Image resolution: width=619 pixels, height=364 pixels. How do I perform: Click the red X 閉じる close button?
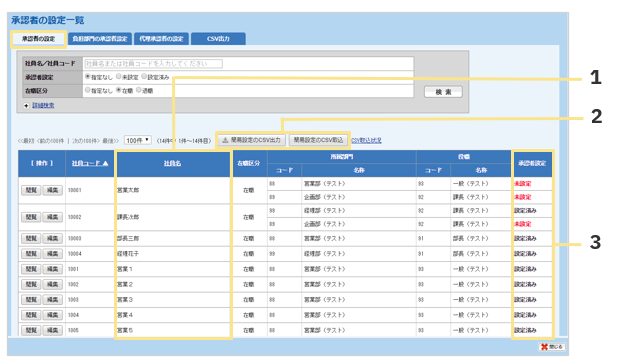tap(552, 347)
